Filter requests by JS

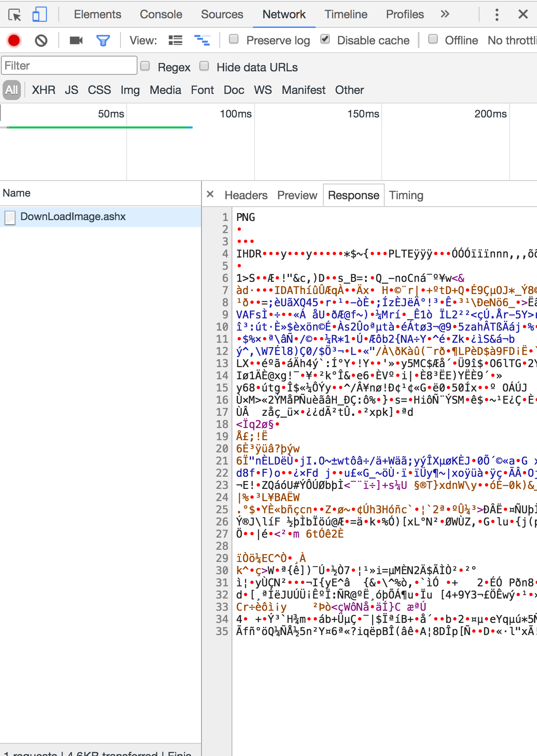tap(71, 90)
